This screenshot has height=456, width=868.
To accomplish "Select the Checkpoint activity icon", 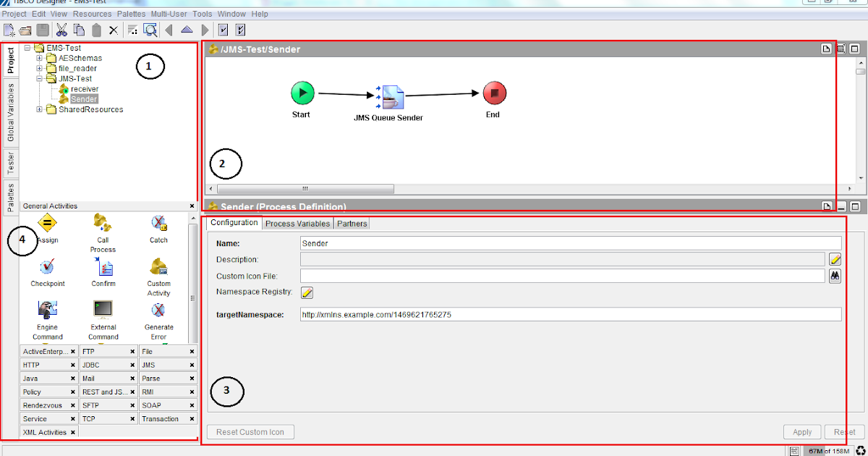I will tap(47, 268).
